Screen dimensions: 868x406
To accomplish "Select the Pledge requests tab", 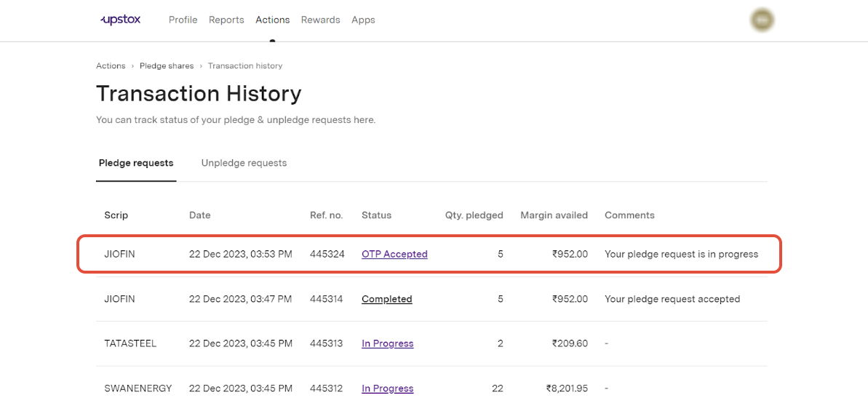I will (136, 164).
